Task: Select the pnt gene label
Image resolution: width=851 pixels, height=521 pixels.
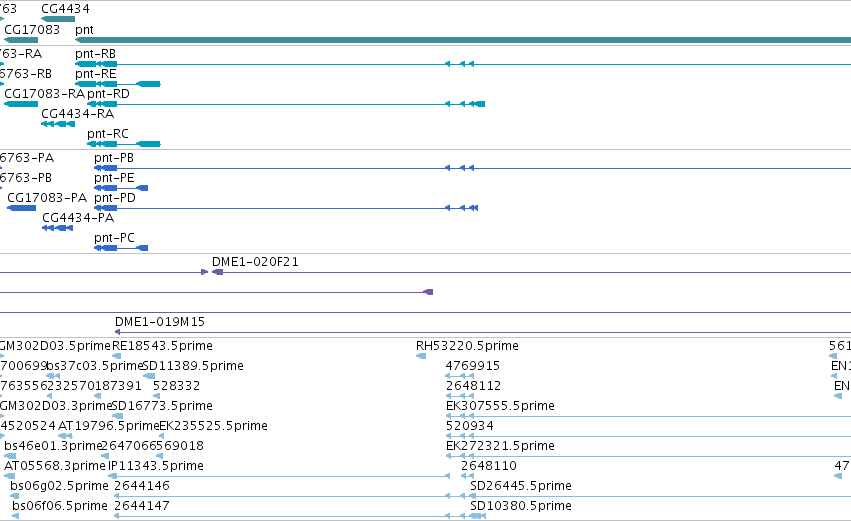Action: tap(84, 30)
